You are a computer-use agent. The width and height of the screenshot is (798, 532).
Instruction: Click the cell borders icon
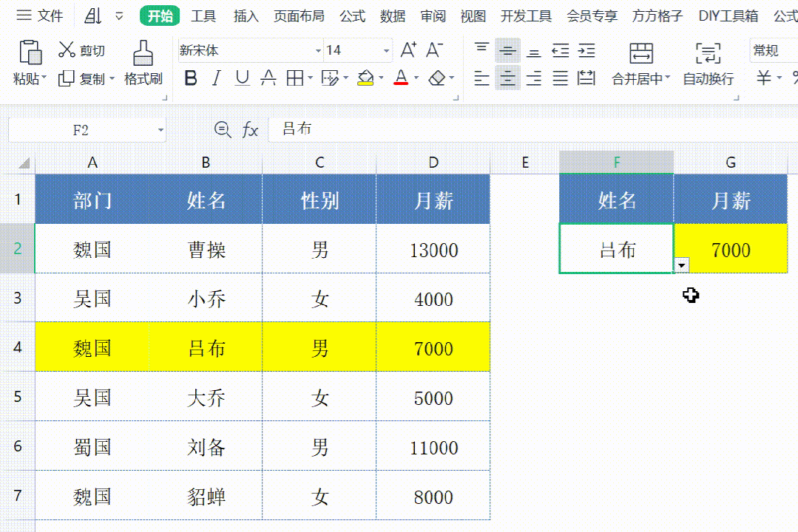(294, 78)
